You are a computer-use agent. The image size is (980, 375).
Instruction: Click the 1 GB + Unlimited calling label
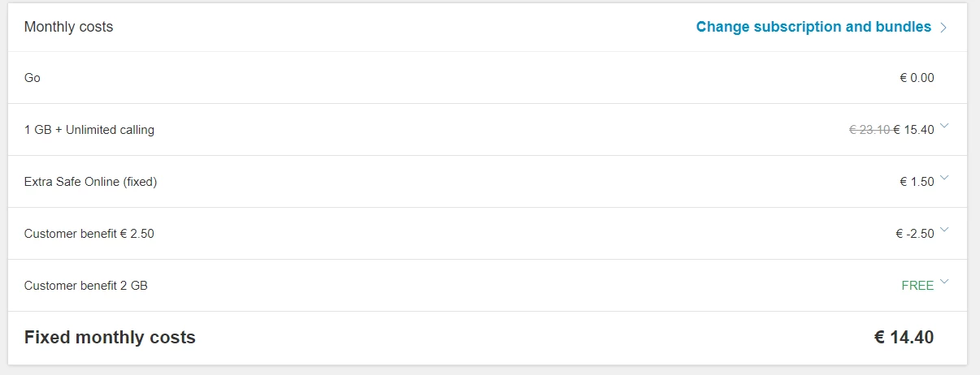[89, 130]
